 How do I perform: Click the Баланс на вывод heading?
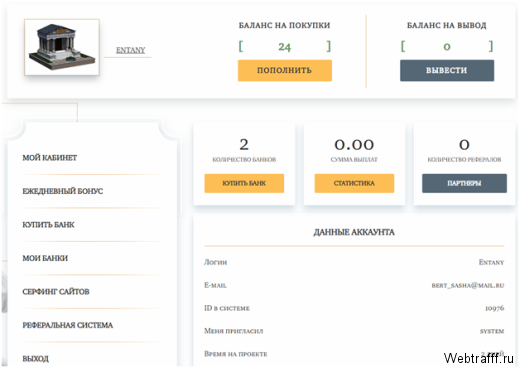click(447, 25)
